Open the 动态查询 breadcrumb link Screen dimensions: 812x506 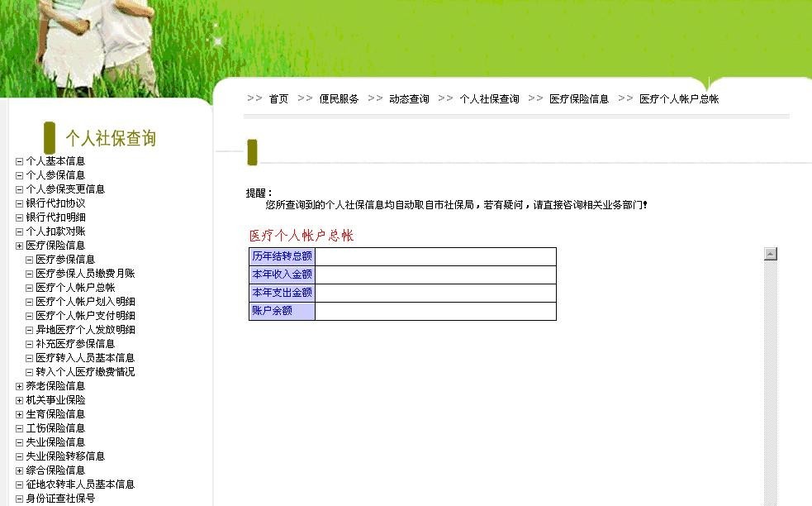tap(408, 98)
